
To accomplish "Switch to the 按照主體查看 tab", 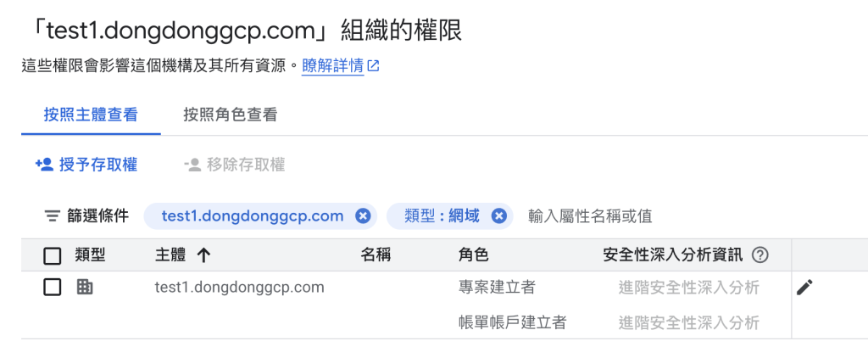I will click(x=91, y=115).
